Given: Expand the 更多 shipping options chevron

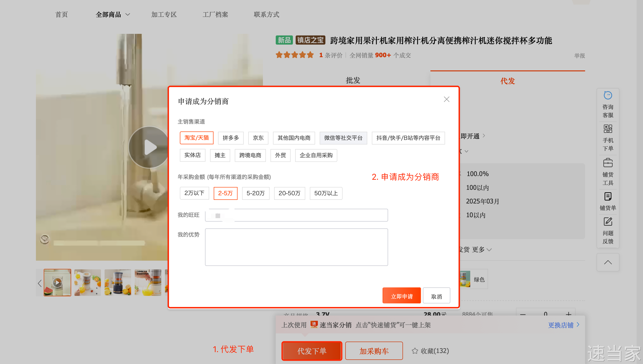Looking at the screenshot, I should point(489,250).
